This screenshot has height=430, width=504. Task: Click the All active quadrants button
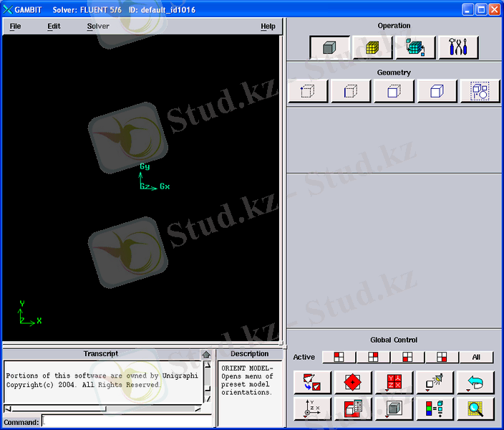pos(477,357)
